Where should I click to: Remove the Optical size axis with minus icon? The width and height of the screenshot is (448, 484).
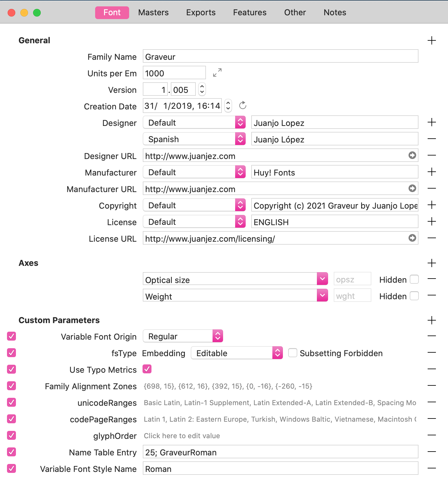432,279
